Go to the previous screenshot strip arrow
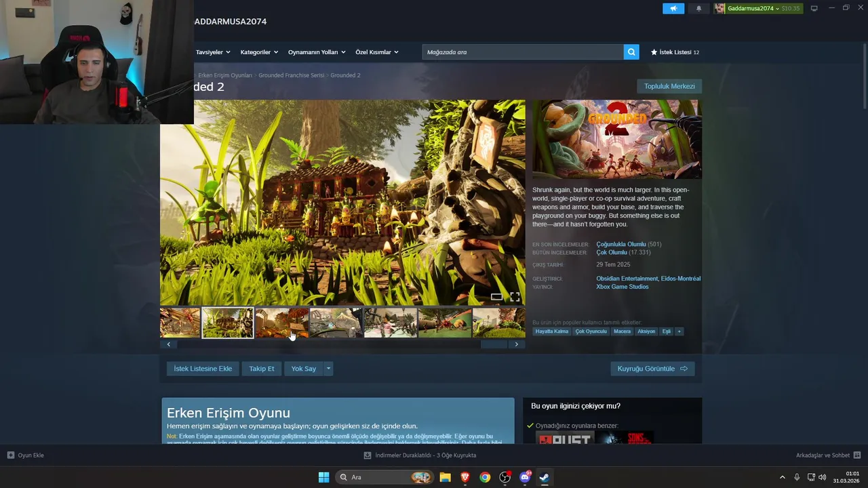This screenshot has width=868, height=488. [x=168, y=344]
